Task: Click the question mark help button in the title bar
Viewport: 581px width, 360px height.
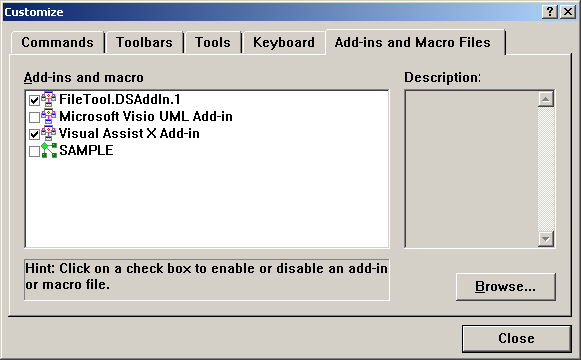Action: pos(550,12)
